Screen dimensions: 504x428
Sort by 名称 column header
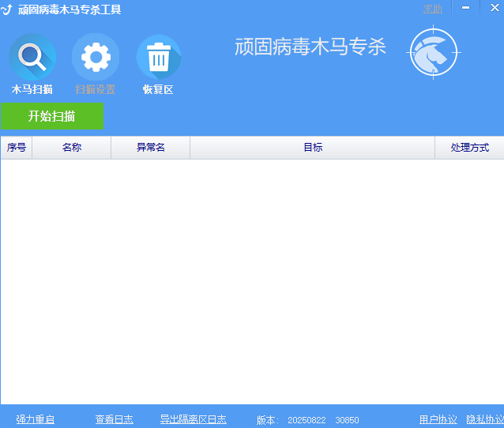(72, 148)
